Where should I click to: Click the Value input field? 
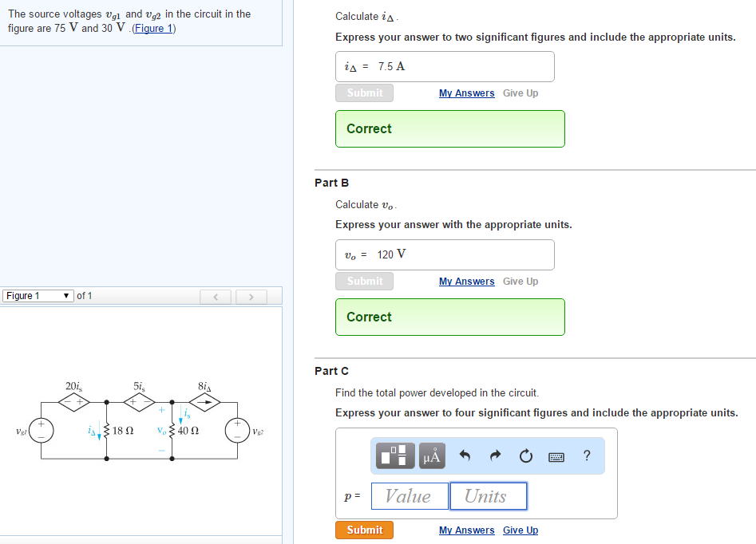[x=409, y=495]
